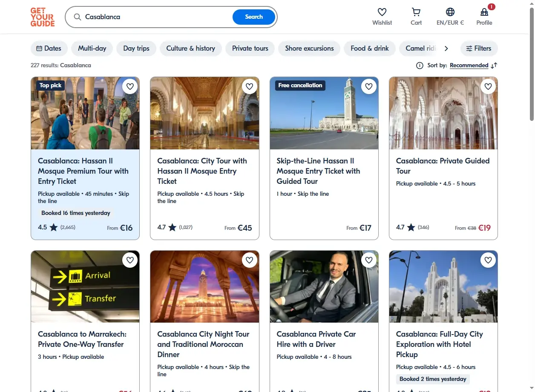Click the Casablanca search input field

coord(157,17)
